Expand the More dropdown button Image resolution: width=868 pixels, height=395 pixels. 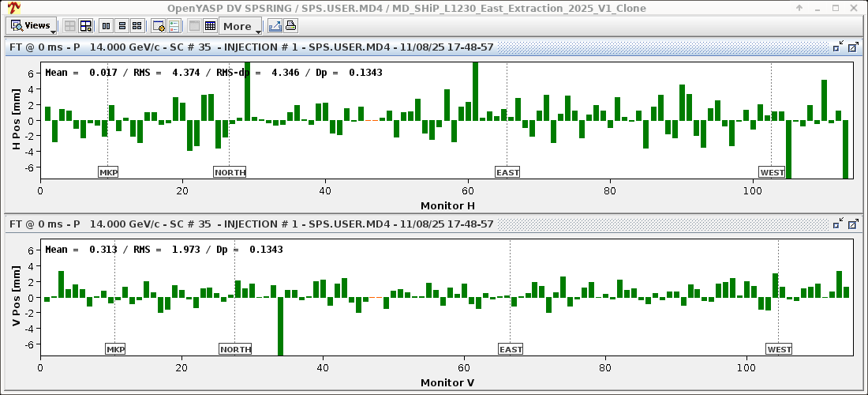pos(241,26)
